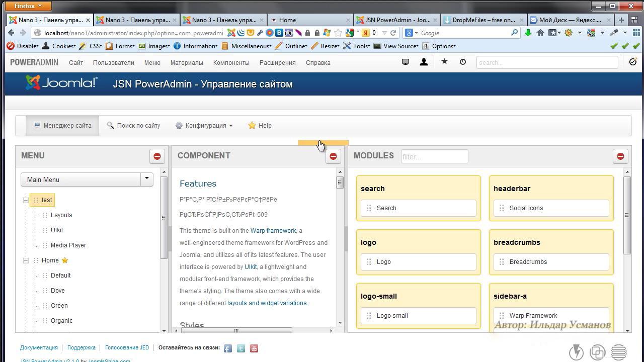The width and height of the screenshot is (644, 362).
Task: Click the green download arrow in Firefox toolbar
Action: click(x=528, y=33)
